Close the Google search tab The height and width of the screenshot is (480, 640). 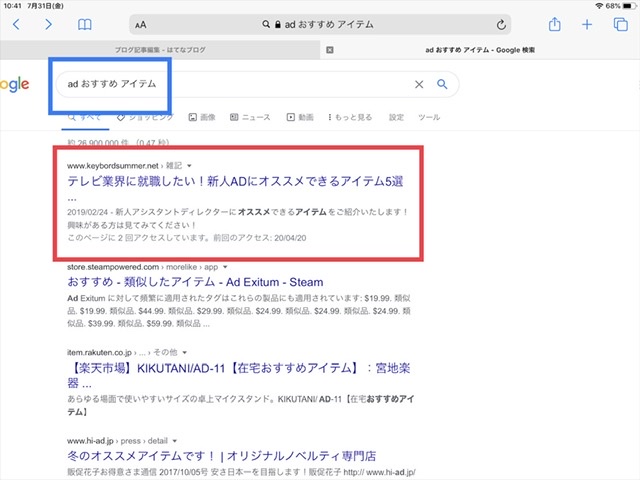330,50
